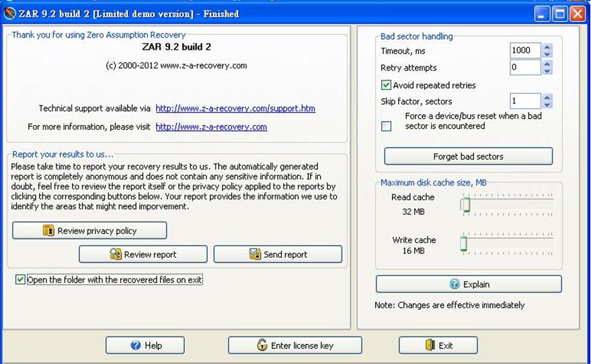591x364 pixels.
Task: Decrease Timeout value with down arrow
Action: pos(547,54)
